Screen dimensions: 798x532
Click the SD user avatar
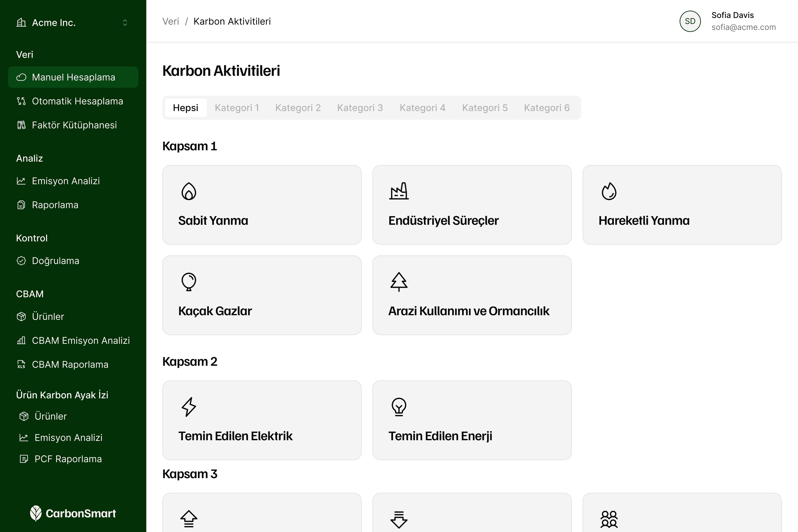tap(690, 21)
